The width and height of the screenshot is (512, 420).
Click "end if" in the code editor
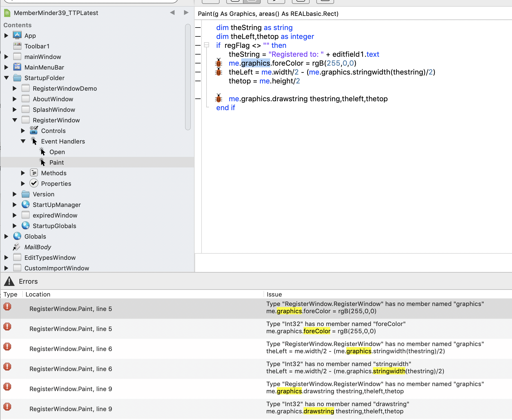coord(226,108)
